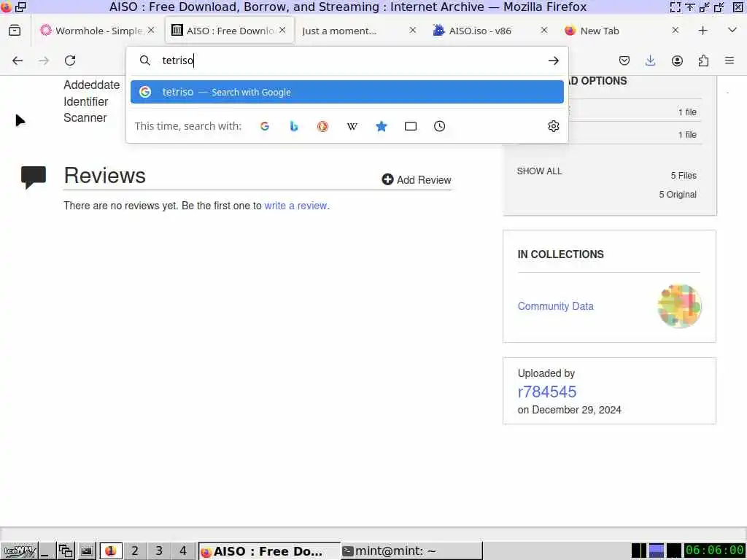The height and width of the screenshot is (560, 747).
Task: Click SHOW ALL in download options
Action: 539,171
